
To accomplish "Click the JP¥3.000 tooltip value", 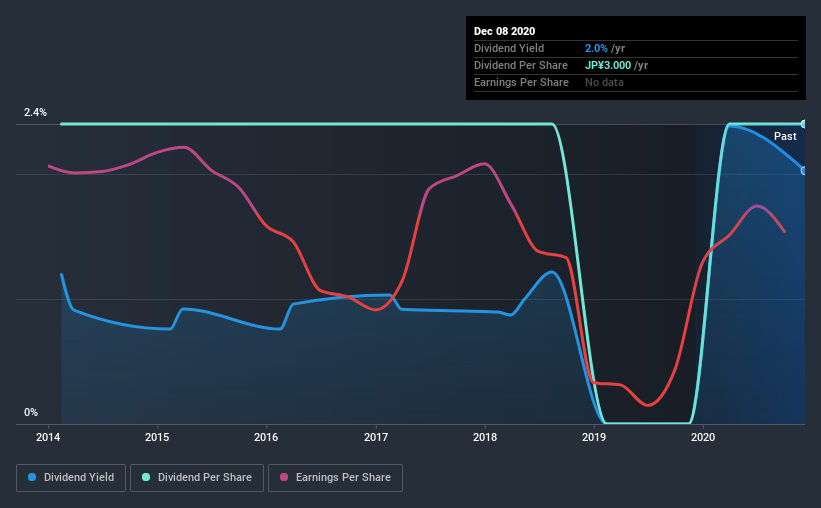I will pos(607,65).
